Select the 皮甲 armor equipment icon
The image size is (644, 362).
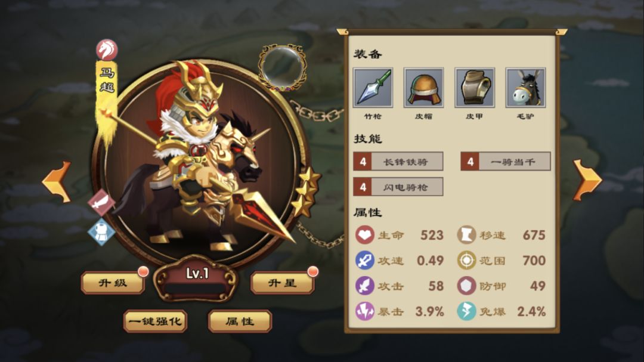[x=475, y=88]
